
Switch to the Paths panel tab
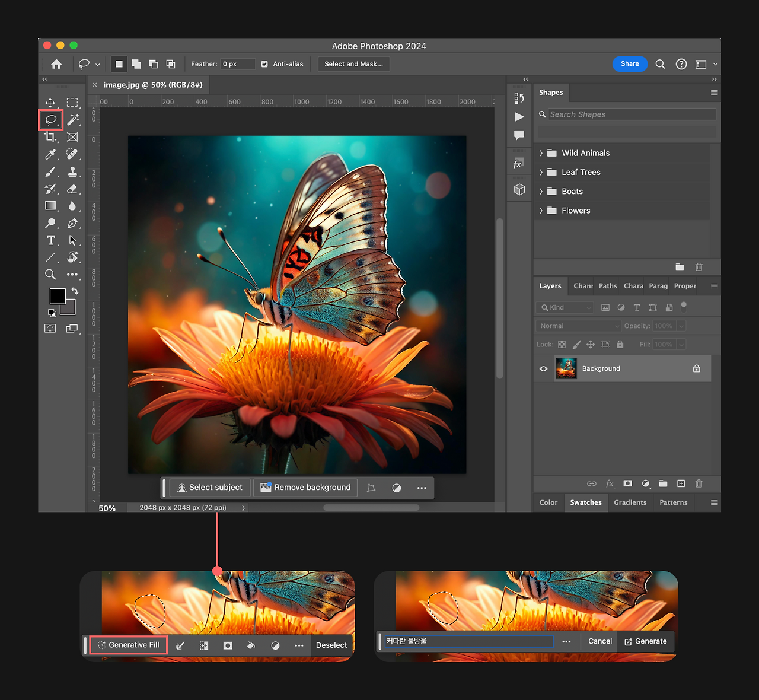tap(607, 286)
